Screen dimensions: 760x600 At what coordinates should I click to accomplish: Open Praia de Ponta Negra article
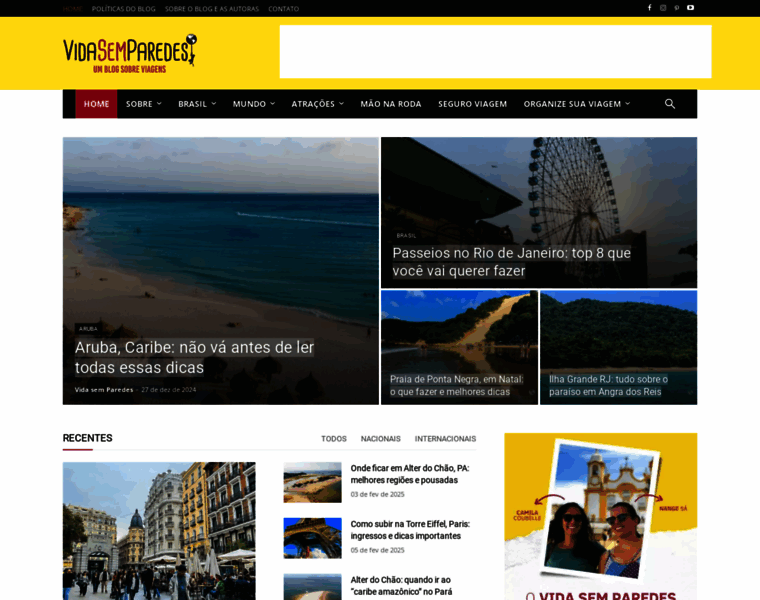coord(457,385)
